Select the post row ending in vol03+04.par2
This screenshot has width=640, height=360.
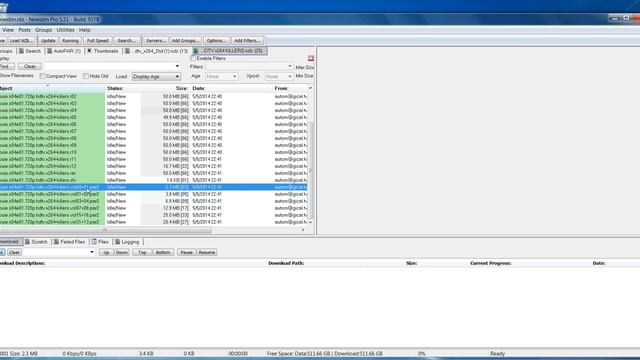[x=154, y=201]
